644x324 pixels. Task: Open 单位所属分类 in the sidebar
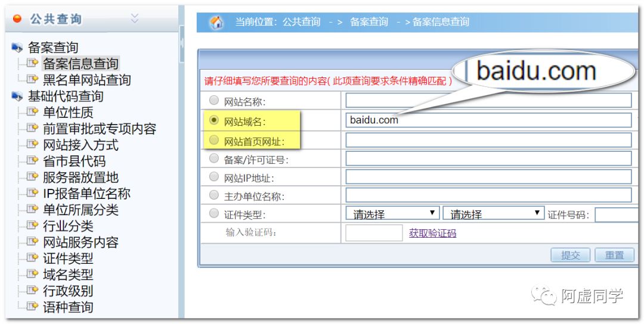tap(81, 210)
